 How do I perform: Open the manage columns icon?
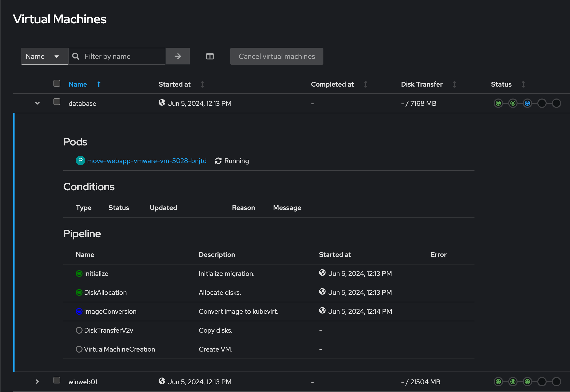(210, 56)
